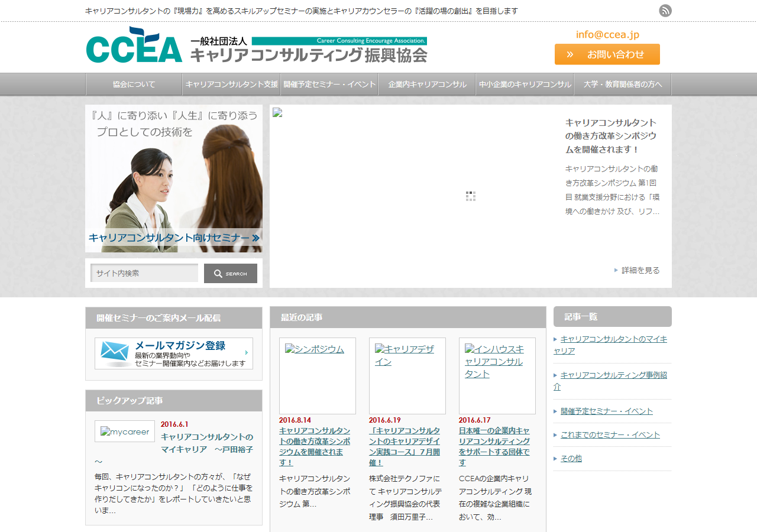Viewport: 757px width, 532px height.
Task: Open the 2016.6.17 企業内キャリアコンサルティング article link
Action: coord(495,446)
